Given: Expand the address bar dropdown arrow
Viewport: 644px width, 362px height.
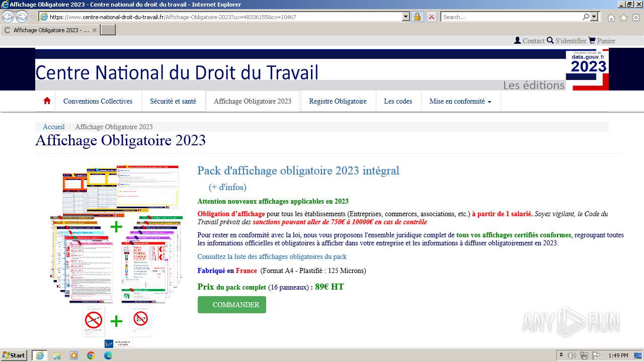Looking at the screenshot, I should (x=406, y=17).
